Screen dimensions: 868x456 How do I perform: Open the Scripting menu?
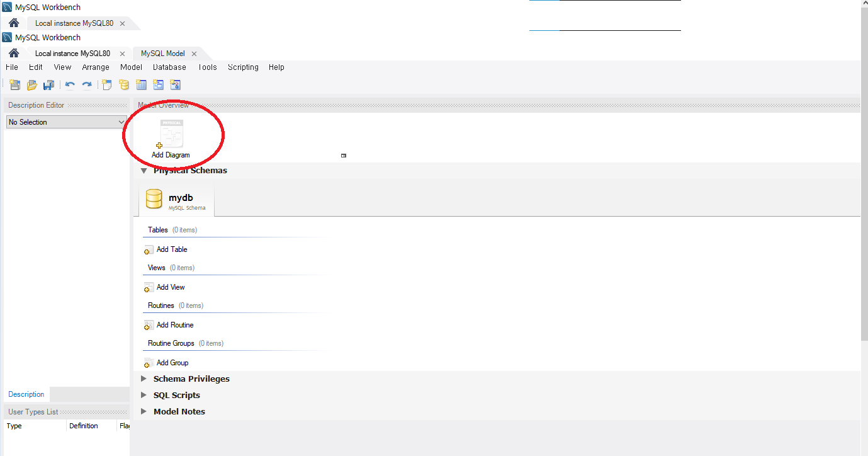point(243,67)
